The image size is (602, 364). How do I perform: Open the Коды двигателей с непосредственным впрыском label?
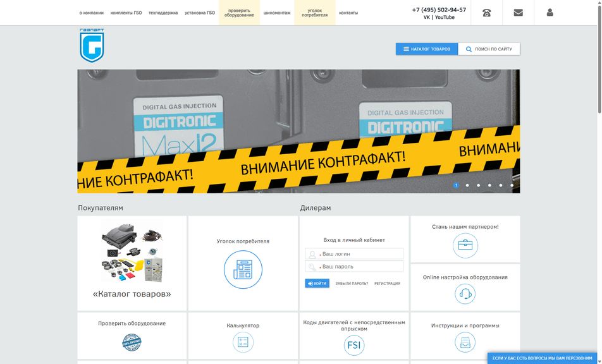[354, 325]
